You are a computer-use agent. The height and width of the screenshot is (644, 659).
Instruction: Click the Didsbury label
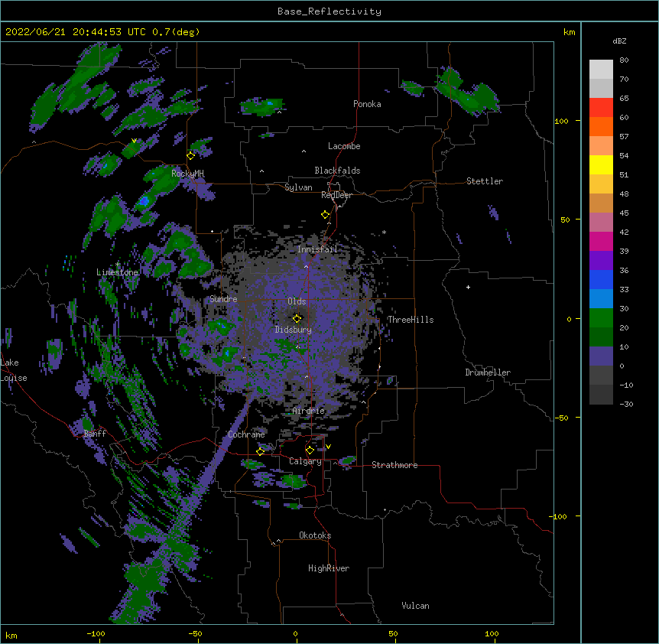[x=294, y=330]
